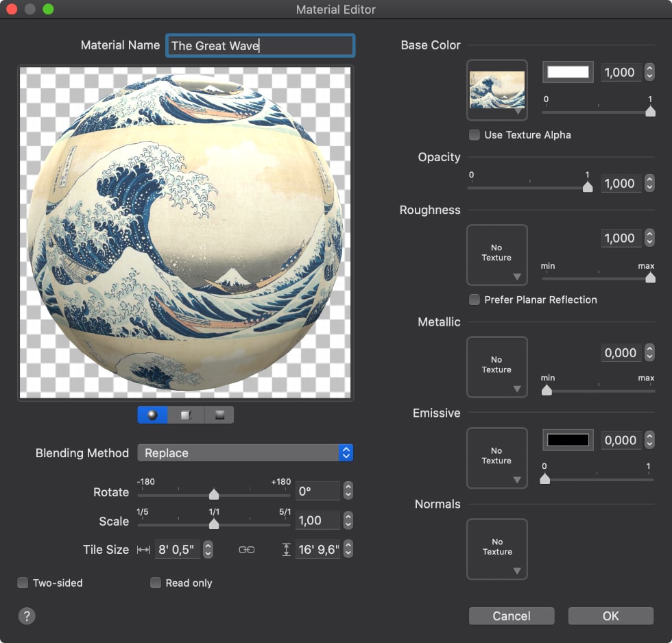Click the Opacity value stepper
The image size is (672, 643).
tap(649, 183)
